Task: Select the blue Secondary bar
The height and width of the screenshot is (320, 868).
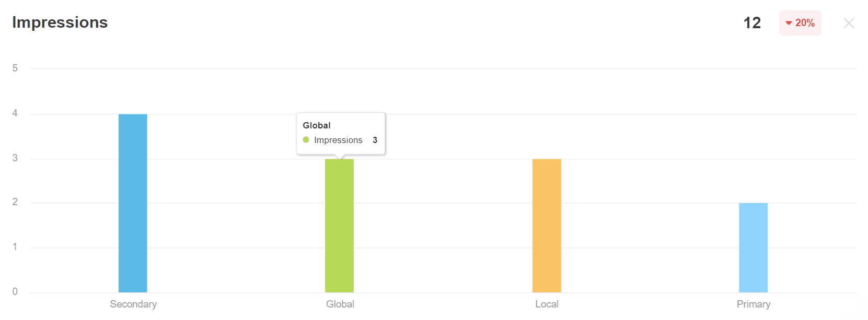Action: (x=133, y=203)
